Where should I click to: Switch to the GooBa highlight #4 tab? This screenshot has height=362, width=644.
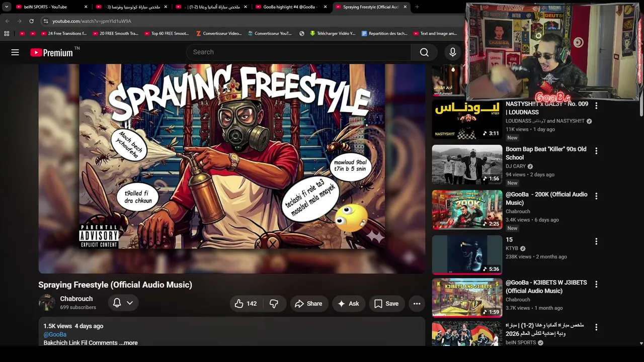[x=291, y=7]
